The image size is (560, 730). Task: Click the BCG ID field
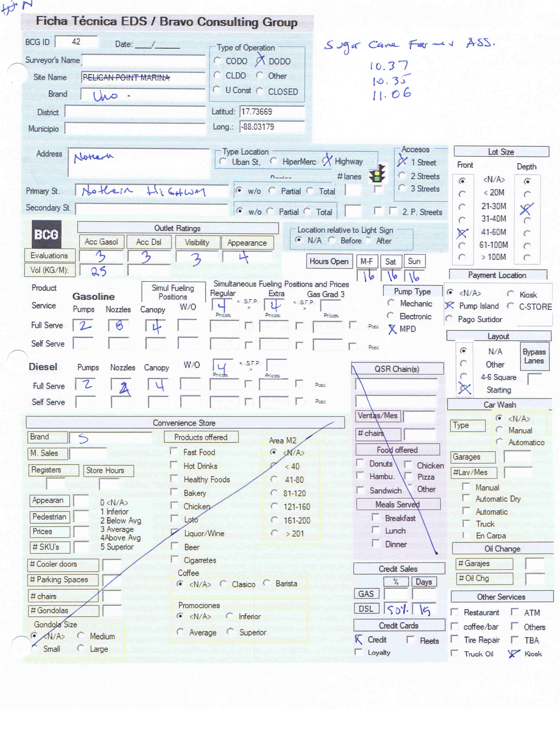(x=76, y=42)
